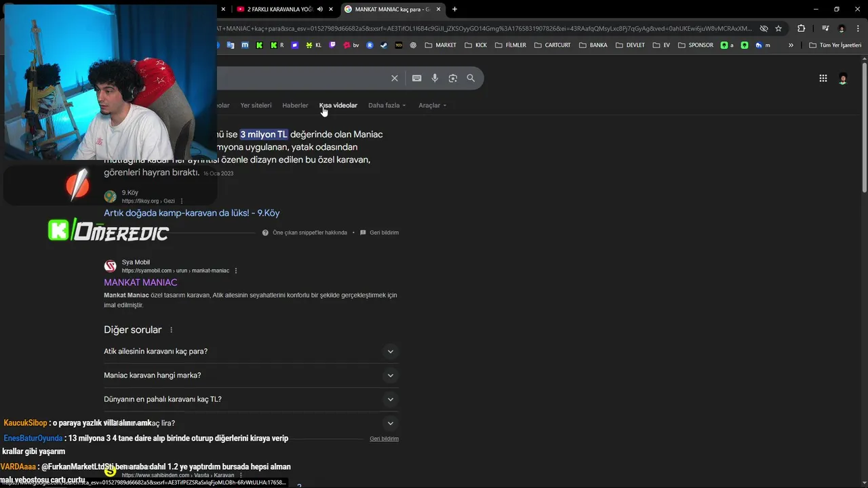Screen dimensions: 868x488
Task: Open the Steam bookmark icon
Action: click(384, 45)
